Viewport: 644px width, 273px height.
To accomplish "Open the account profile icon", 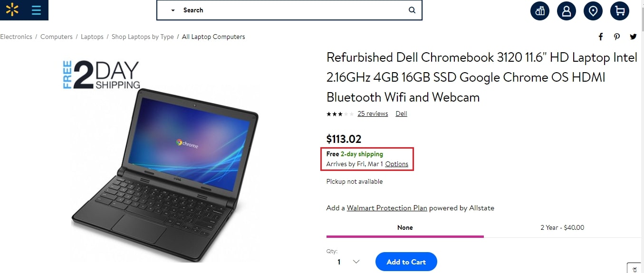I will [567, 11].
